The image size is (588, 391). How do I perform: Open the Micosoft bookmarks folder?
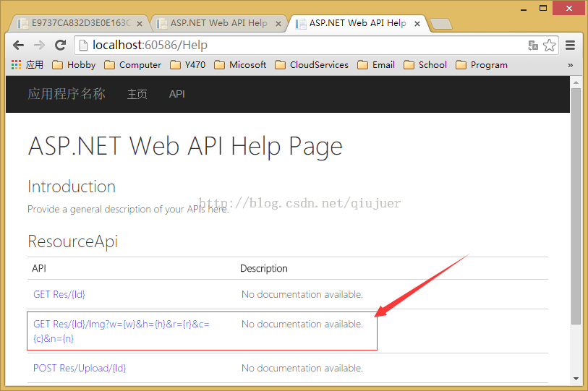pyautogui.click(x=240, y=65)
